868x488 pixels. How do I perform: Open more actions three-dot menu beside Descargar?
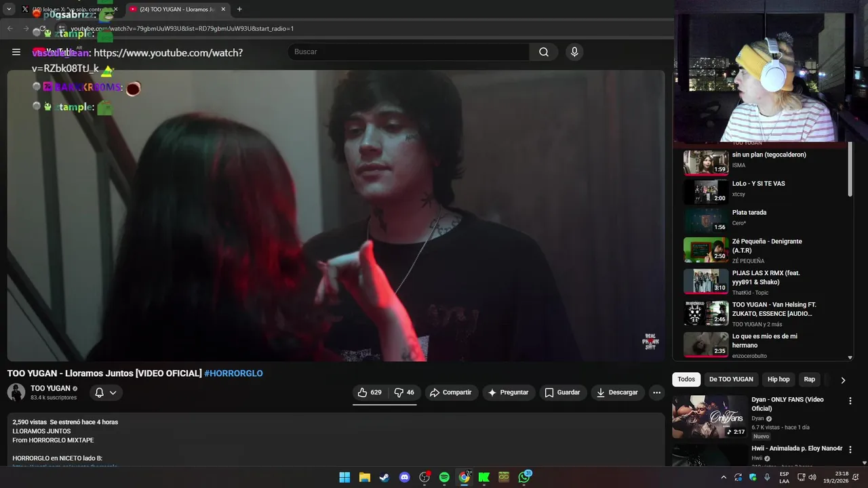point(656,392)
